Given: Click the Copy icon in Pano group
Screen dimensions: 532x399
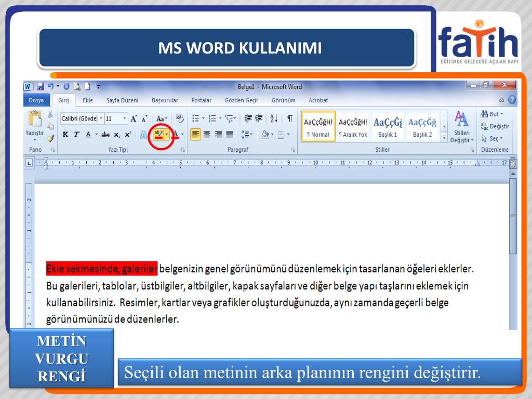Looking at the screenshot, I should click(x=50, y=126).
